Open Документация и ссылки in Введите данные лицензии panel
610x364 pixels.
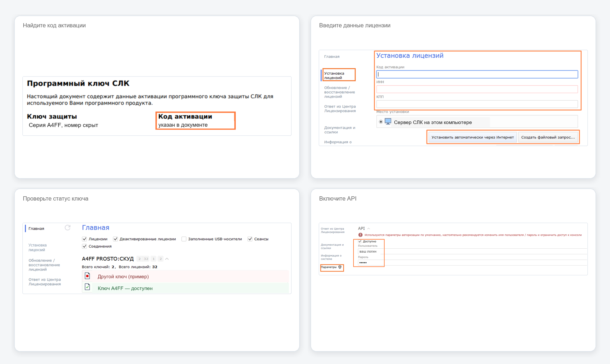[x=339, y=130]
